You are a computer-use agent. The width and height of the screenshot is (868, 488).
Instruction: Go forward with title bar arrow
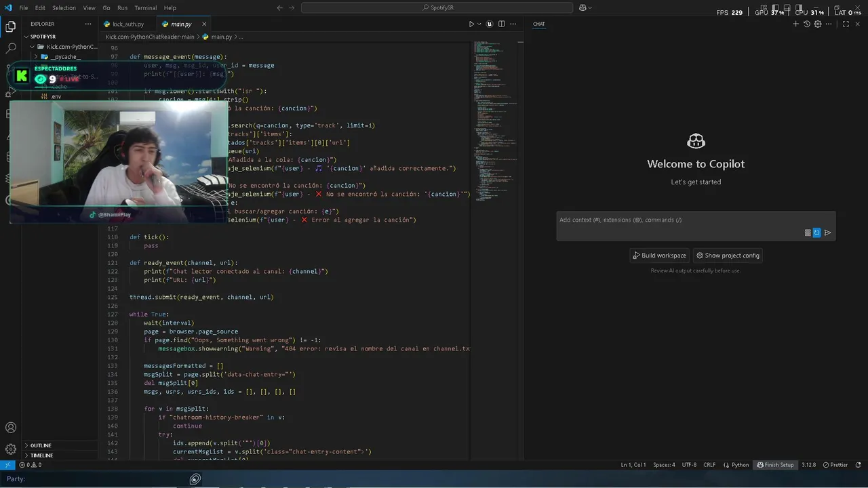click(x=292, y=7)
